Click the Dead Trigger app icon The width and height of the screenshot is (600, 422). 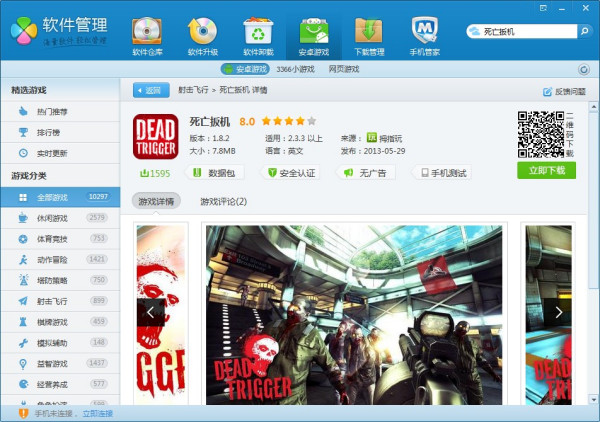(x=156, y=136)
